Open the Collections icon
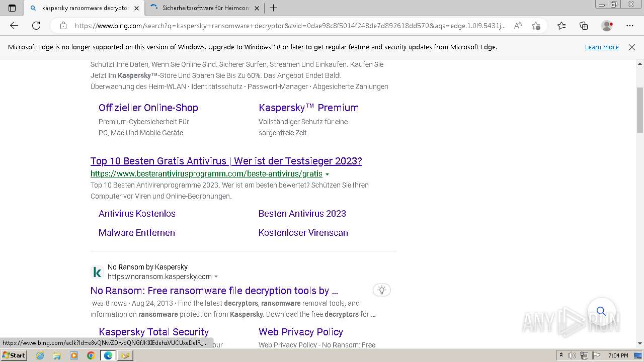The image size is (644, 362). tap(584, 26)
